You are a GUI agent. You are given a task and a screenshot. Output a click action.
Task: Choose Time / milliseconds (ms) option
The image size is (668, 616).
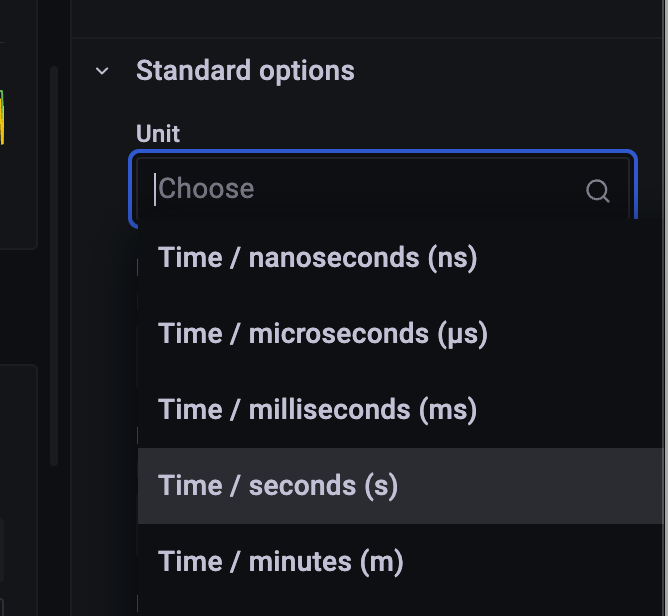pyautogui.click(x=317, y=410)
